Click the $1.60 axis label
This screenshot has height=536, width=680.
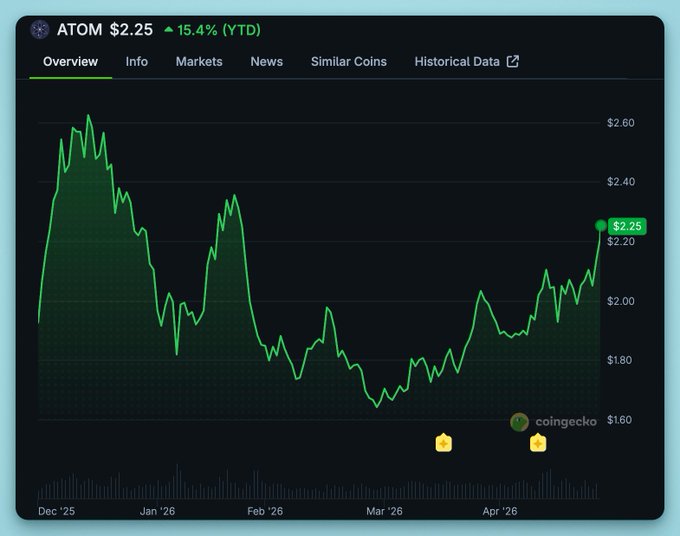coord(619,420)
